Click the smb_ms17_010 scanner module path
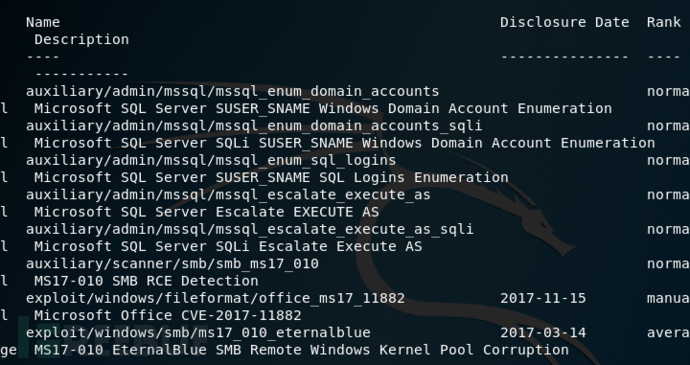The width and height of the screenshot is (690, 365). click(x=172, y=263)
